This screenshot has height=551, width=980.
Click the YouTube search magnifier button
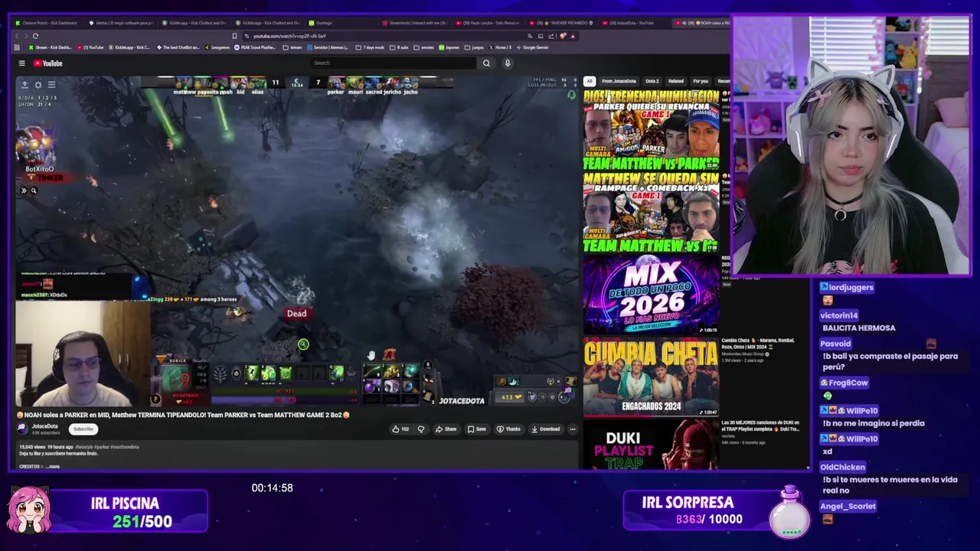[486, 64]
